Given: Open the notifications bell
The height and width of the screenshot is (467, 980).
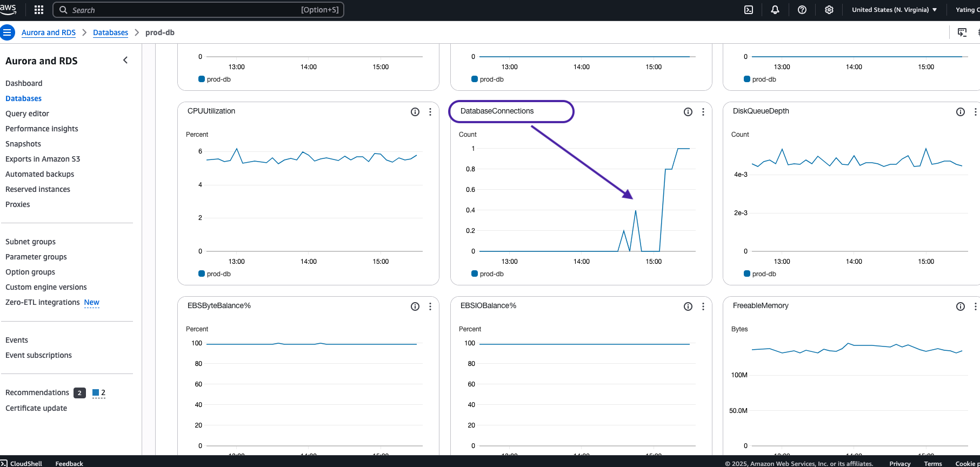Looking at the screenshot, I should click(775, 10).
